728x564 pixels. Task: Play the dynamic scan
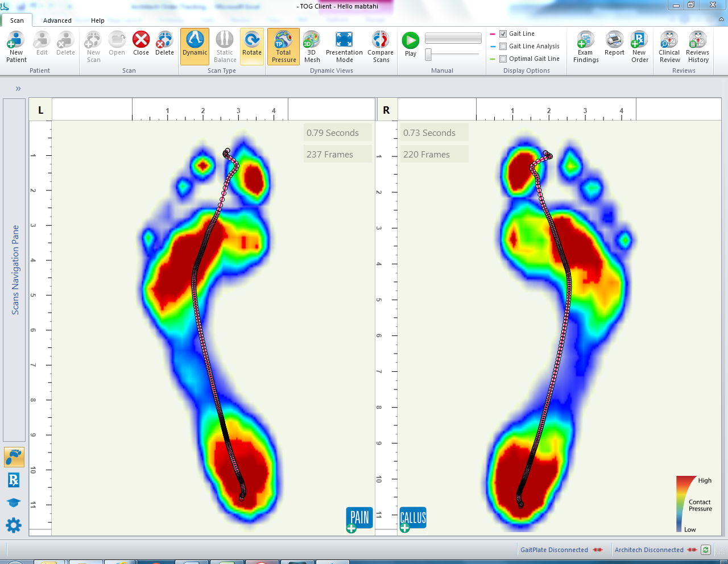(411, 44)
